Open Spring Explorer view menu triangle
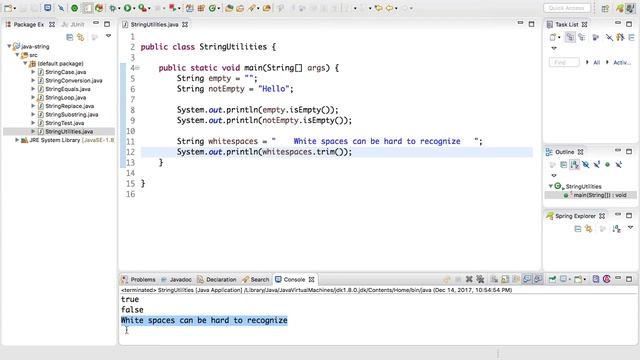The image size is (640, 360). (630, 227)
